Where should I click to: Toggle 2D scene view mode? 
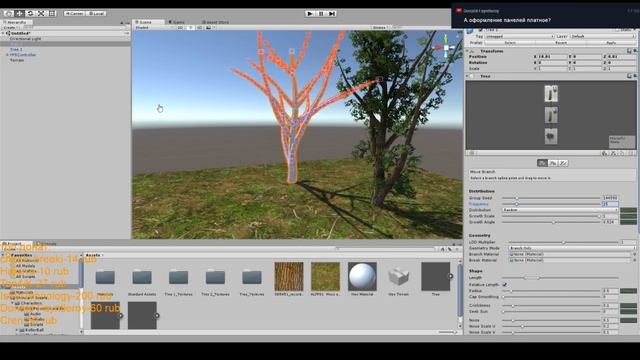pos(180,27)
